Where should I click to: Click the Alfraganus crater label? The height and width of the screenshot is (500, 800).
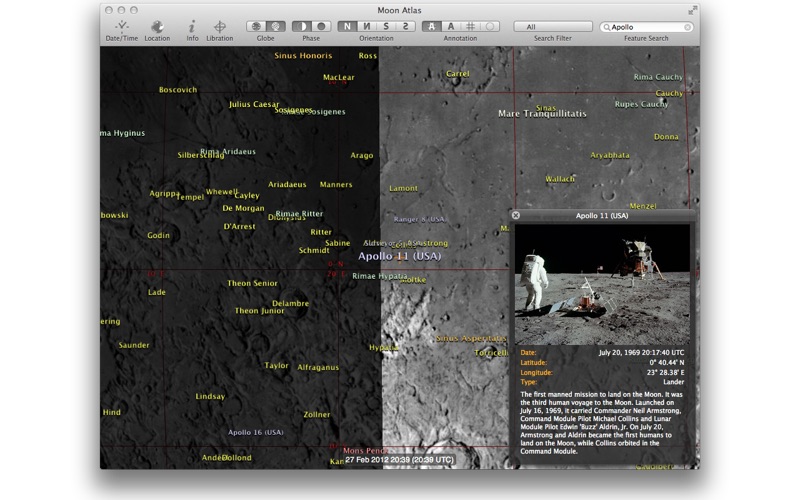318,367
